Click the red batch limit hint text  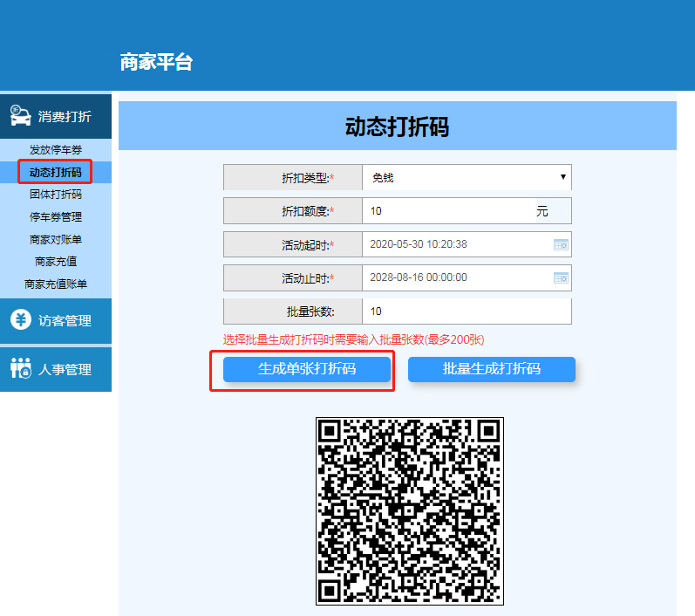[354, 339]
